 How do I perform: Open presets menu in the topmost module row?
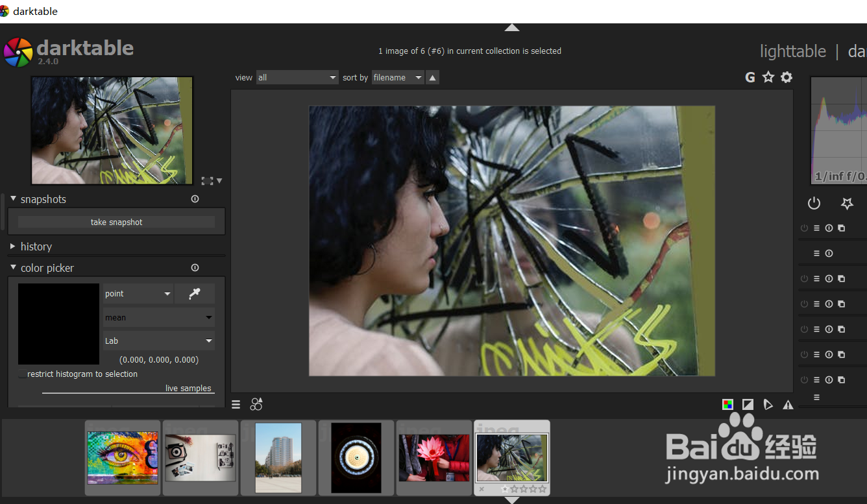pos(816,228)
